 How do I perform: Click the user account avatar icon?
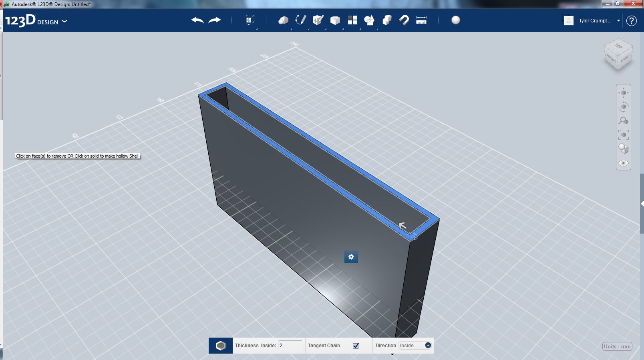point(569,20)
